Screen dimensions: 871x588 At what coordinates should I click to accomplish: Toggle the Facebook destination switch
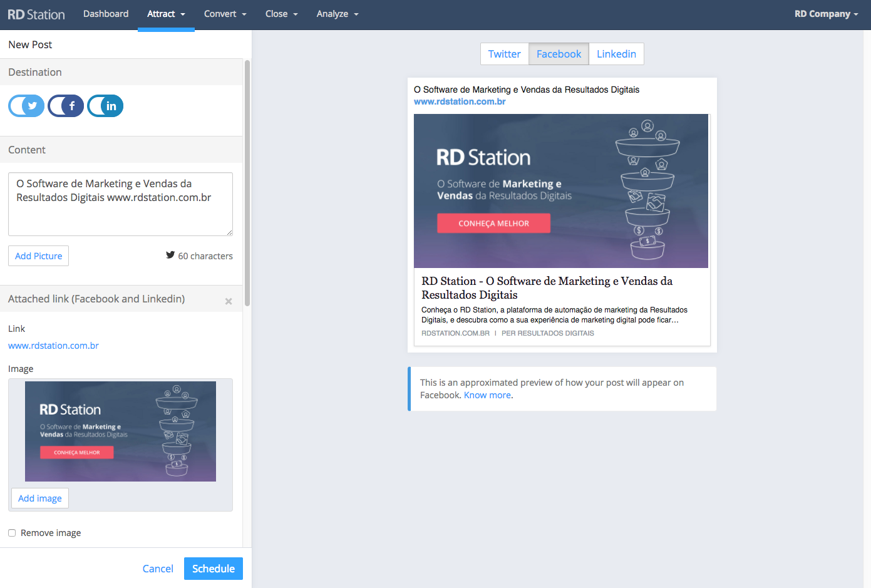pyautogui.click(x=66, y=106)
